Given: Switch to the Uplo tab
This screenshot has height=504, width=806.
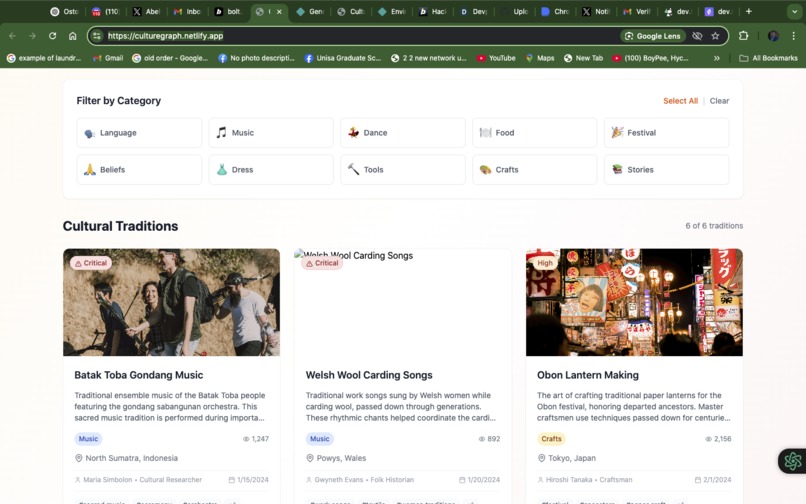Looking at the screenshot, I should (x=516, y=11).
